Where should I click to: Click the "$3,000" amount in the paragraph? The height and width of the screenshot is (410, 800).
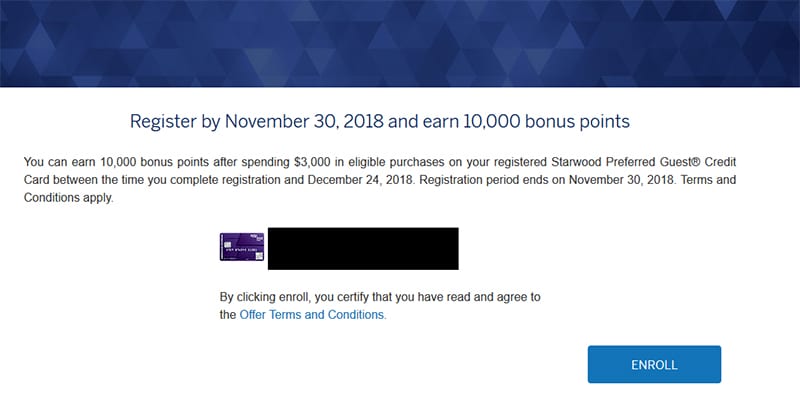pyautogui.click(x=311, y=163)
